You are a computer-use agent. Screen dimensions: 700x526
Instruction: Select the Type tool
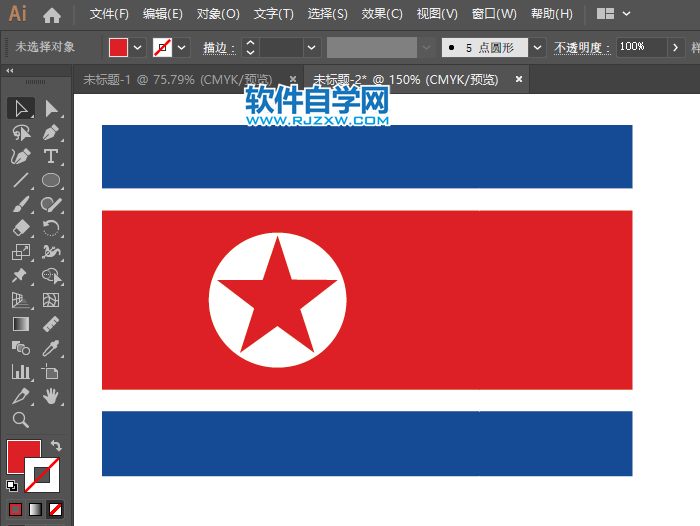tap(51, 156)
